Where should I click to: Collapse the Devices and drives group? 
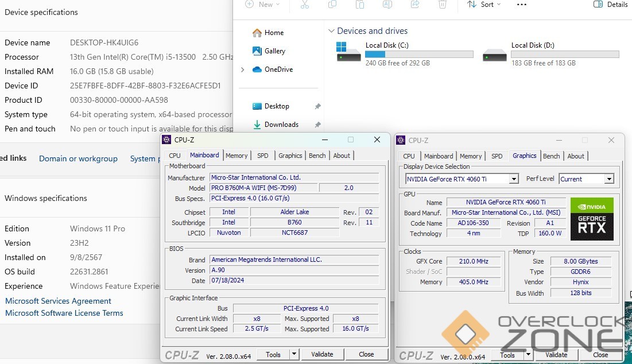[x=331, y=31]
